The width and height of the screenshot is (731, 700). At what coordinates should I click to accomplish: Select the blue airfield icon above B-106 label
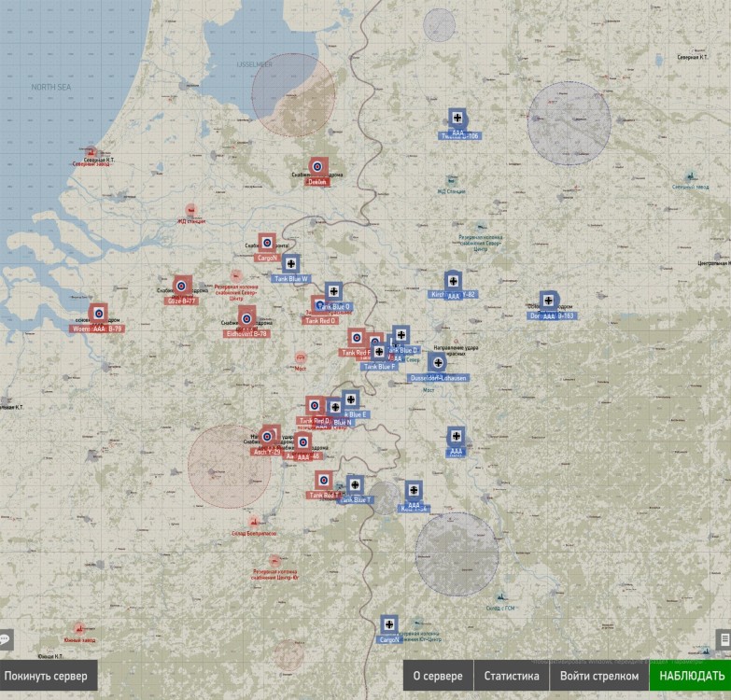pos(457,118)
